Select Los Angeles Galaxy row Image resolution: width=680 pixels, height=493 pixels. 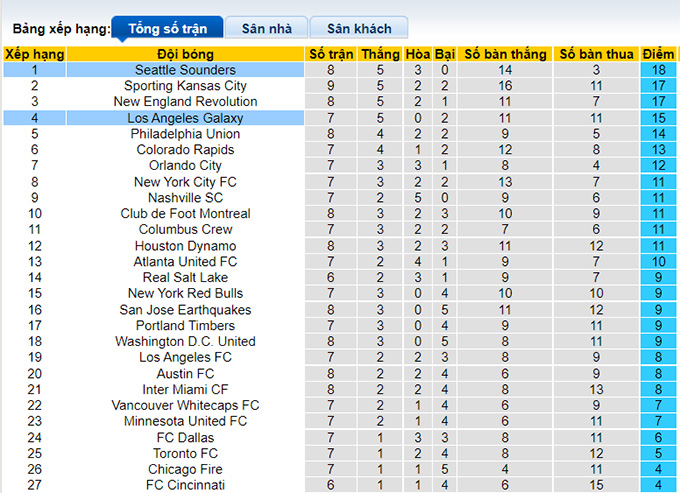(186, 118)
